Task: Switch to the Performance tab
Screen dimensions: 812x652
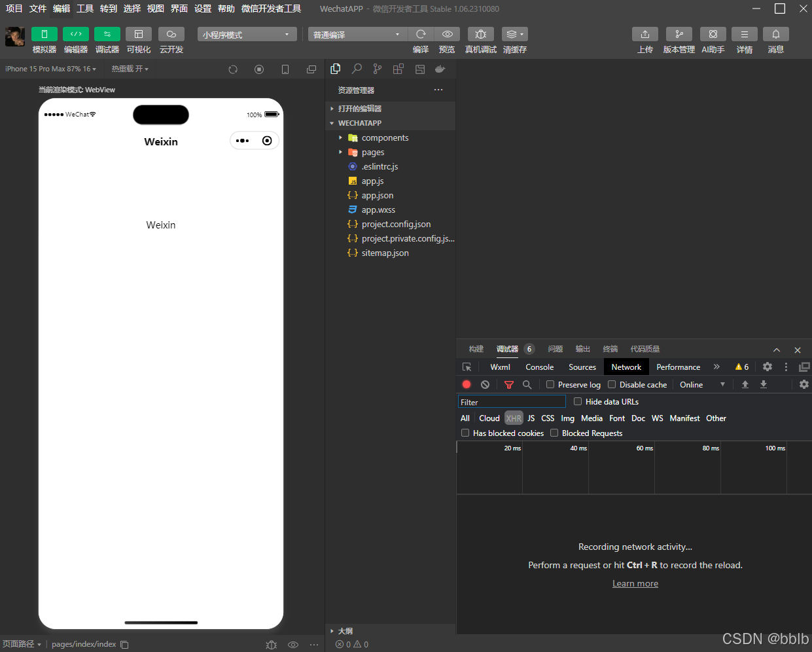Action: coord(679,367)
